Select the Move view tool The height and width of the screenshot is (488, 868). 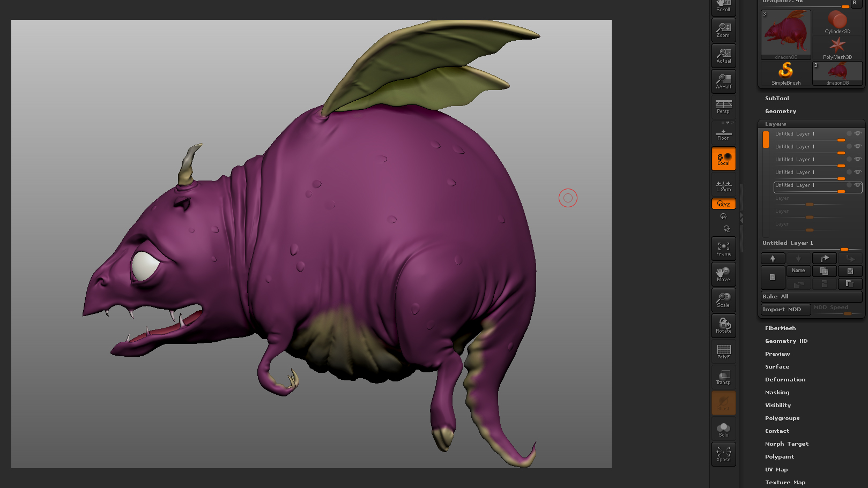(723, 274)
